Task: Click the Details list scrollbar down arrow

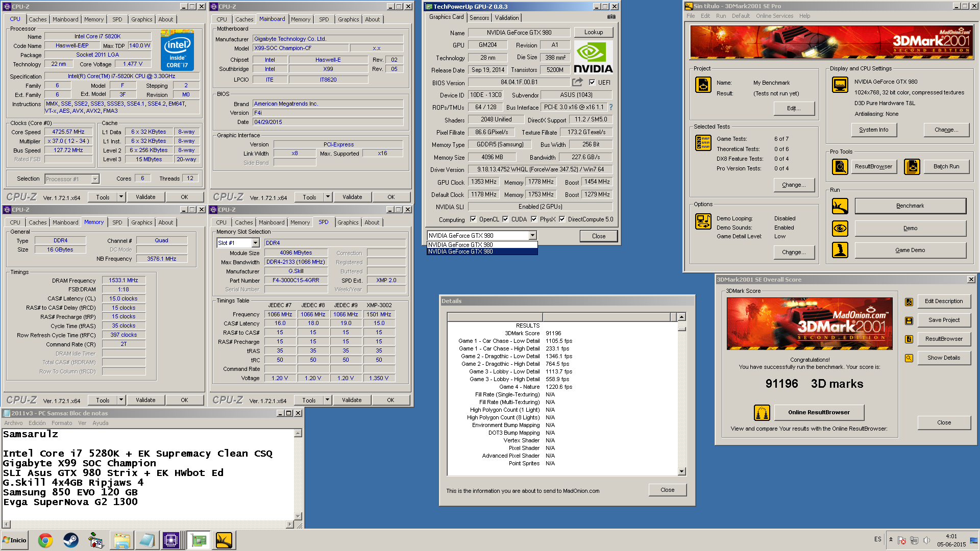Action: tap(681, 471)
